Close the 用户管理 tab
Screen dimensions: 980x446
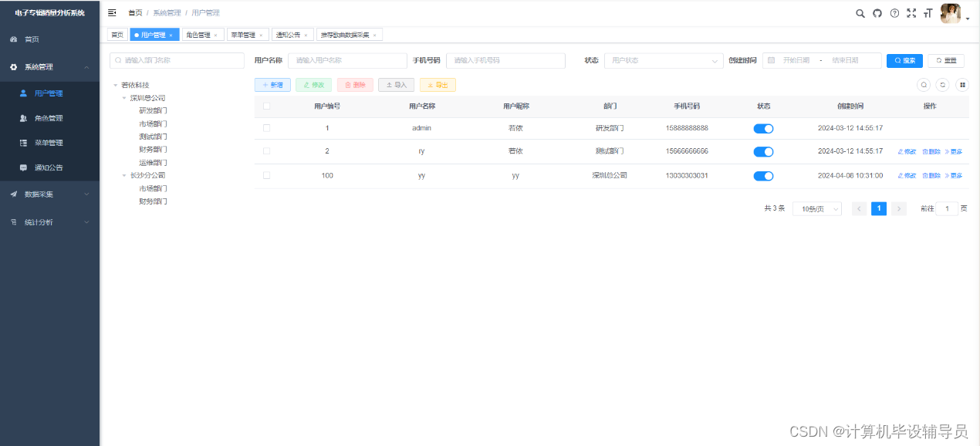(171, 35)
